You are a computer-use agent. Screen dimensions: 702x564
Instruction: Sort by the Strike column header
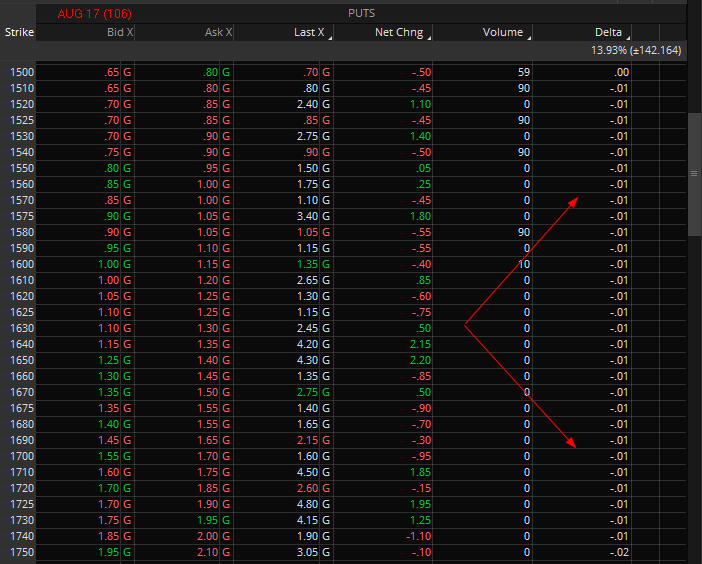(19, 32)
